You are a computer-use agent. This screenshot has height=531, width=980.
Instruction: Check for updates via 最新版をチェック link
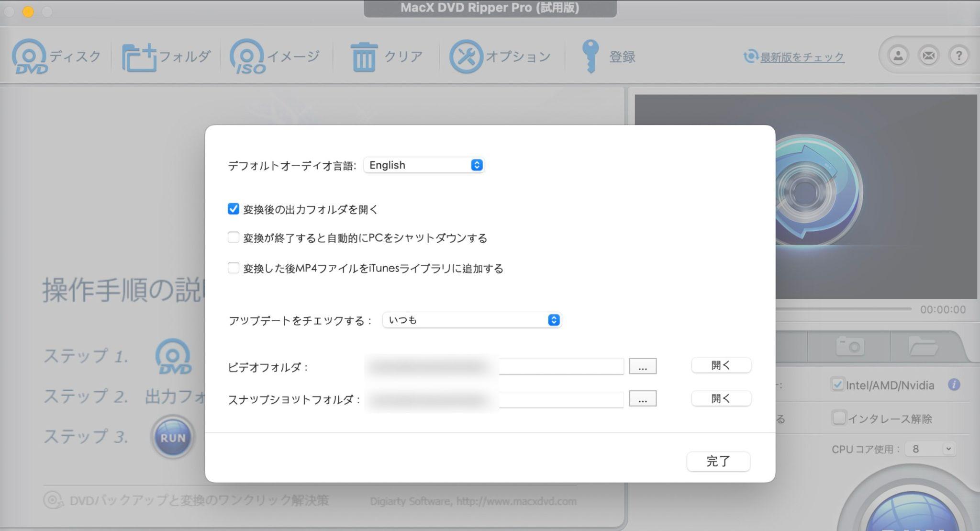(802, 57)
